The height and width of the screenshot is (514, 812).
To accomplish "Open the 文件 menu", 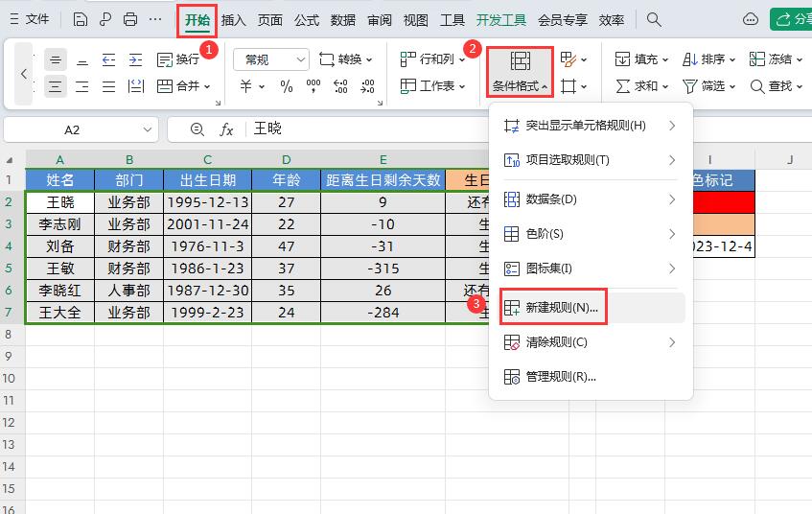I will tap(30, 20).
